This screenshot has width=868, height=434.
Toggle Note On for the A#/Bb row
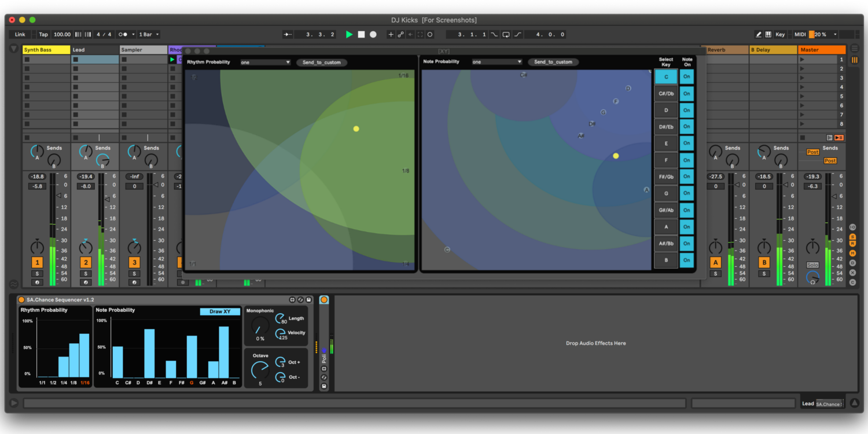687,244
